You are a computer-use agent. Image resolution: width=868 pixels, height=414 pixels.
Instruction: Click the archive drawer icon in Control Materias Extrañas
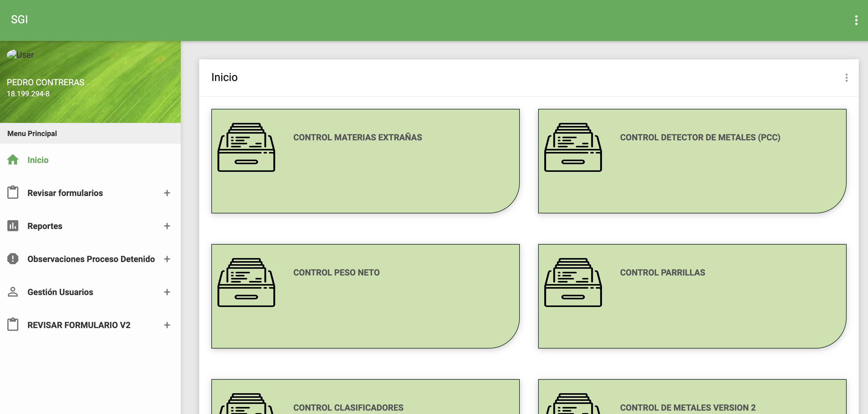point(246,147)
